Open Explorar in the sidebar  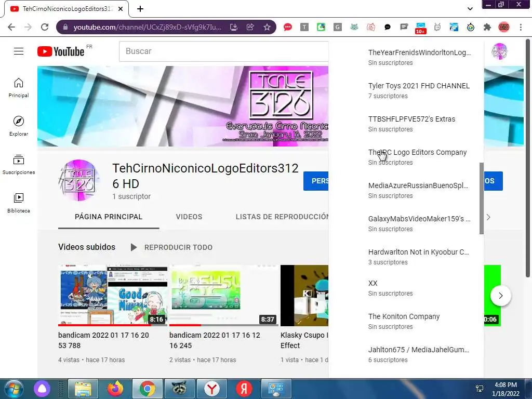coord(19,126)
